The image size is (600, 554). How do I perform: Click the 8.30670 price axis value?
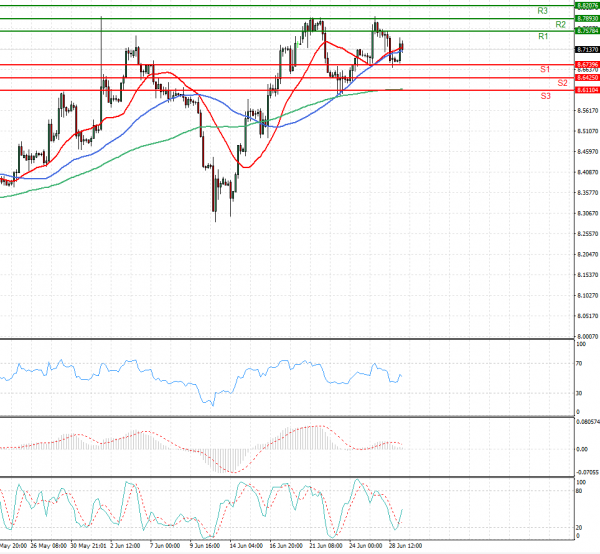(587, 213)
